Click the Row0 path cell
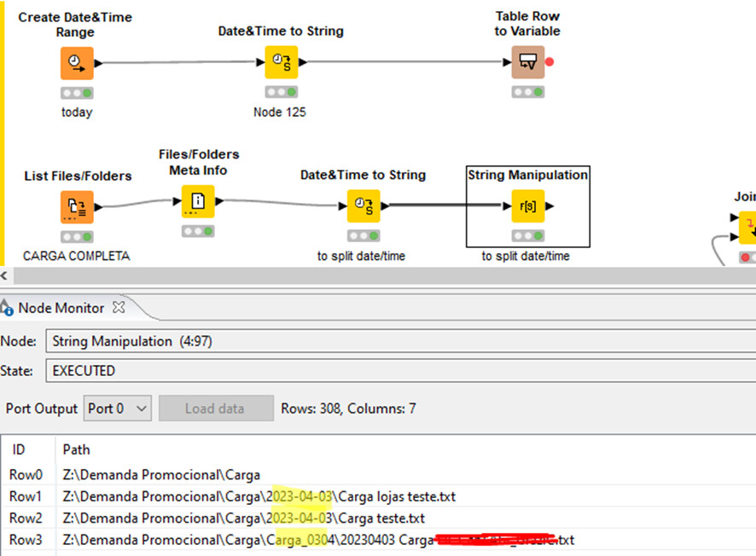Viewport: 756px width, 556px height. pos(161,475)
